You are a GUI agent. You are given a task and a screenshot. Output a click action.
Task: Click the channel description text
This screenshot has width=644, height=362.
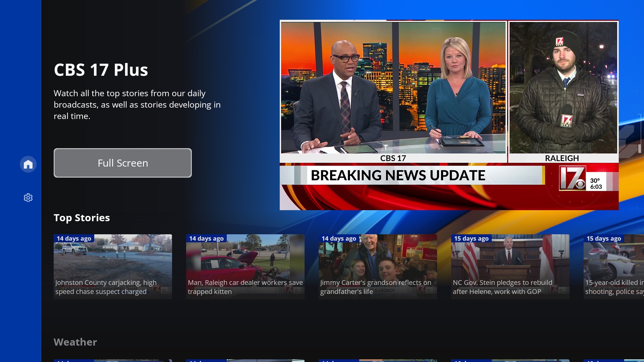click(137, 105)
